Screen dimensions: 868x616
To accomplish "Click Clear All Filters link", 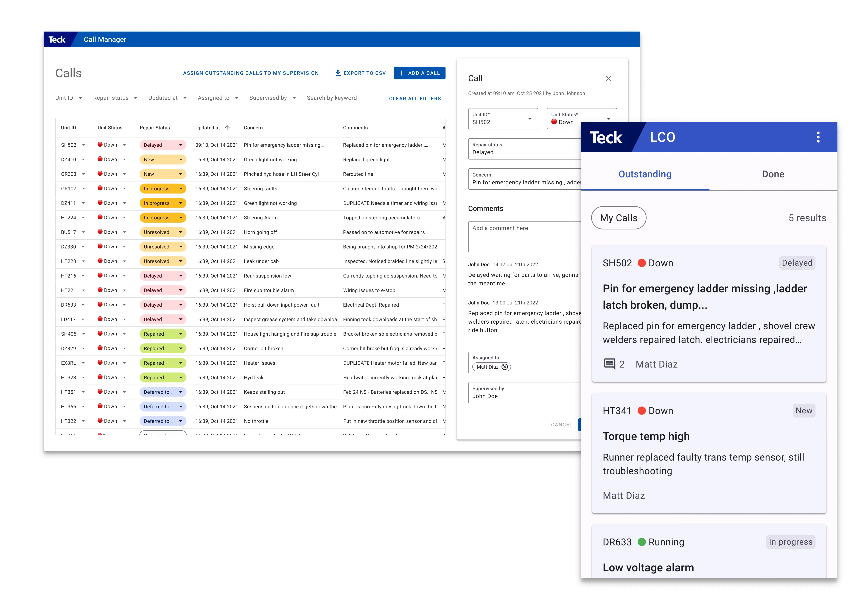I will tap(415, 99).
